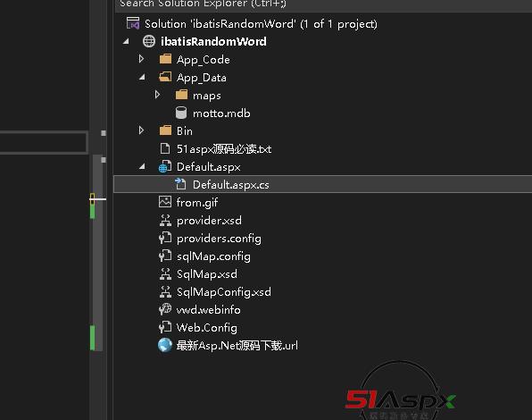The width and height of the screenshot is (532, 420).
Task: Select providers.config in the tree
Action: tap(219, 239)
